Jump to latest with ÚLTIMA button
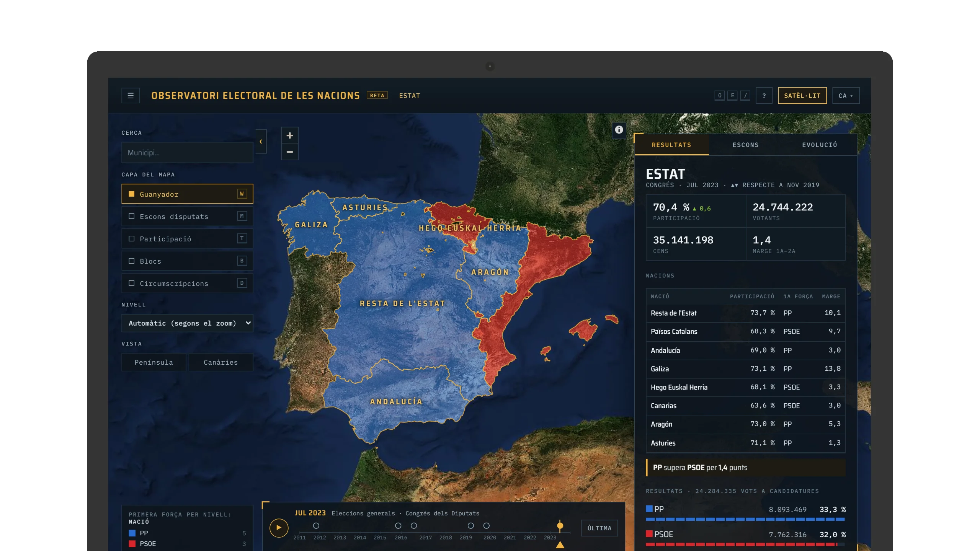This screenshot has width=980, height=551. (599, 528)
